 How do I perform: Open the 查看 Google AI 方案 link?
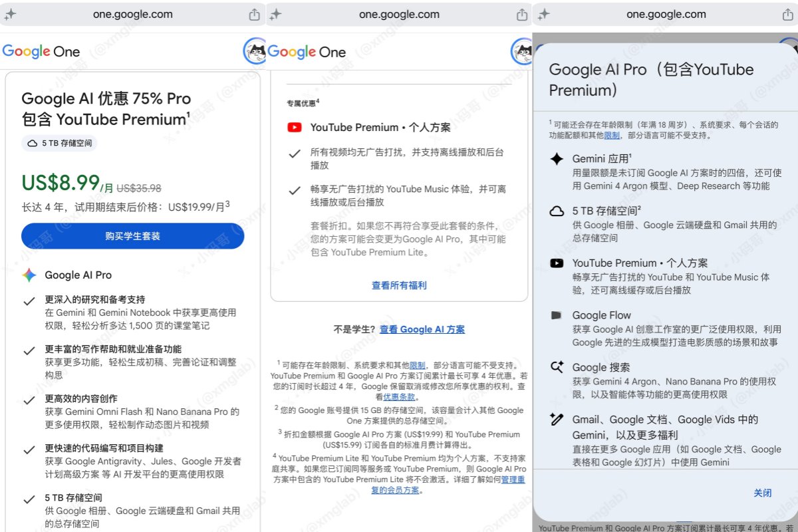[422, 329]
